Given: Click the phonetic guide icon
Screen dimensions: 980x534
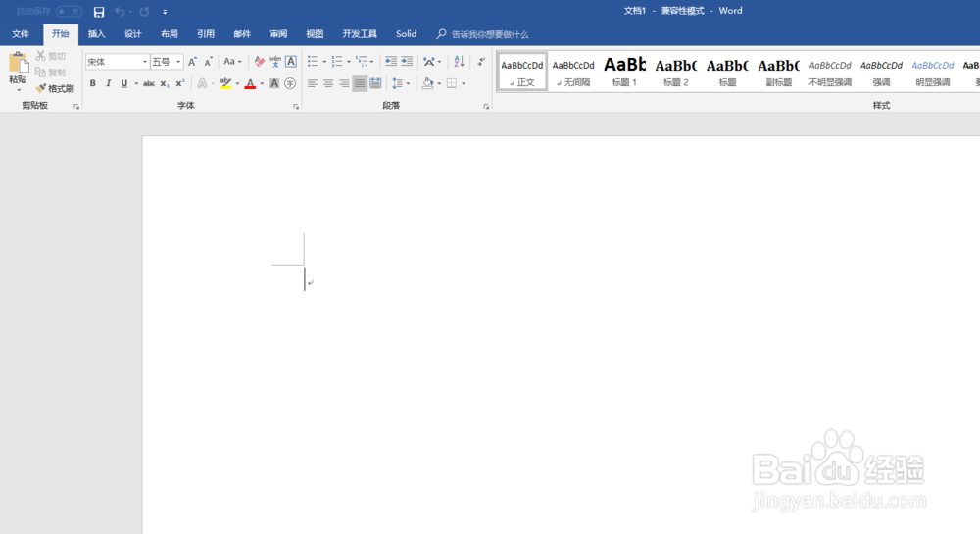Looking at the screenshot, I should coord(275,61).
